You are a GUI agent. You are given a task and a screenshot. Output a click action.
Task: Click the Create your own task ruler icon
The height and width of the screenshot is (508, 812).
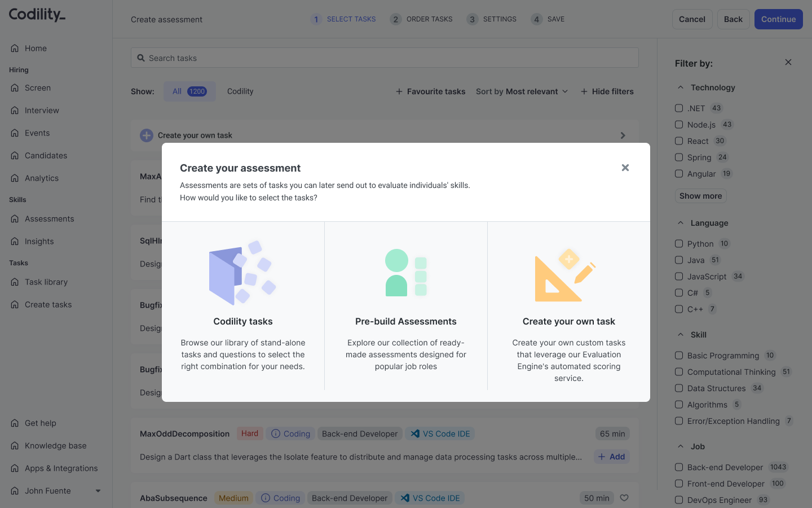point(566,275)
